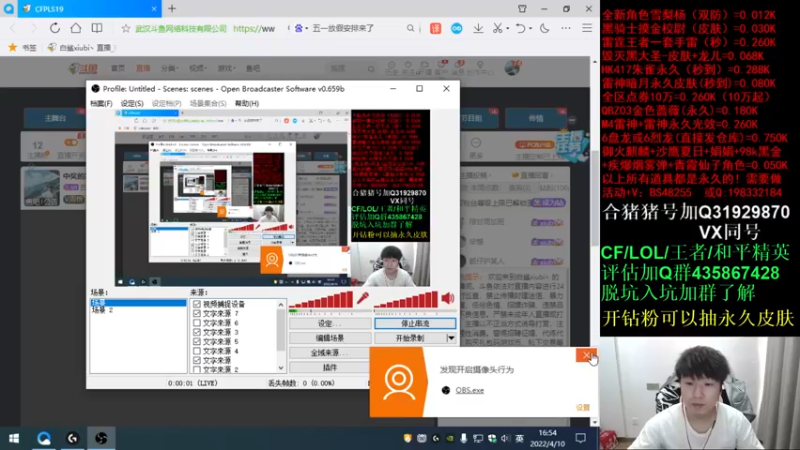Click the yellow security shield tray icon

(x=407, y=438)
